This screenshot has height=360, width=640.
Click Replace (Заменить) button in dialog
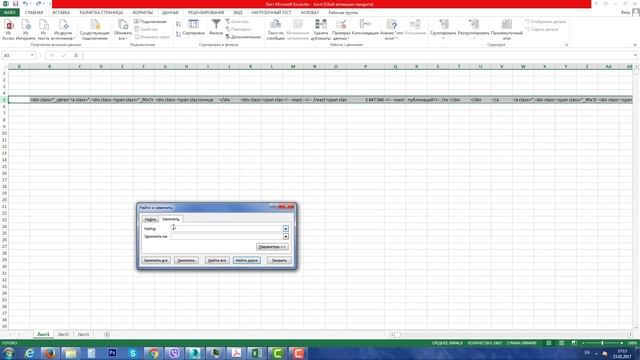coord(186,260)
